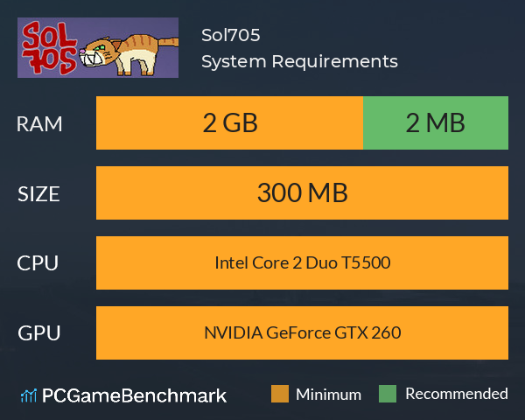Click the RAM row label
Screen dimensions: 525x420
click(x=39, y=124)
